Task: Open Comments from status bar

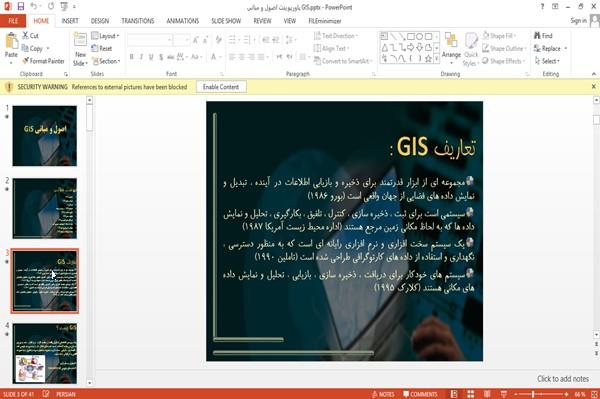Action: (420, 394)
